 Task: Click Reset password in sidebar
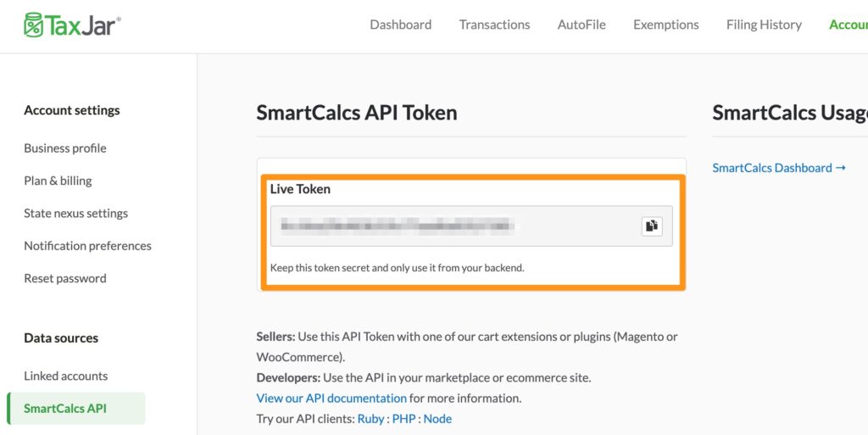65,278
